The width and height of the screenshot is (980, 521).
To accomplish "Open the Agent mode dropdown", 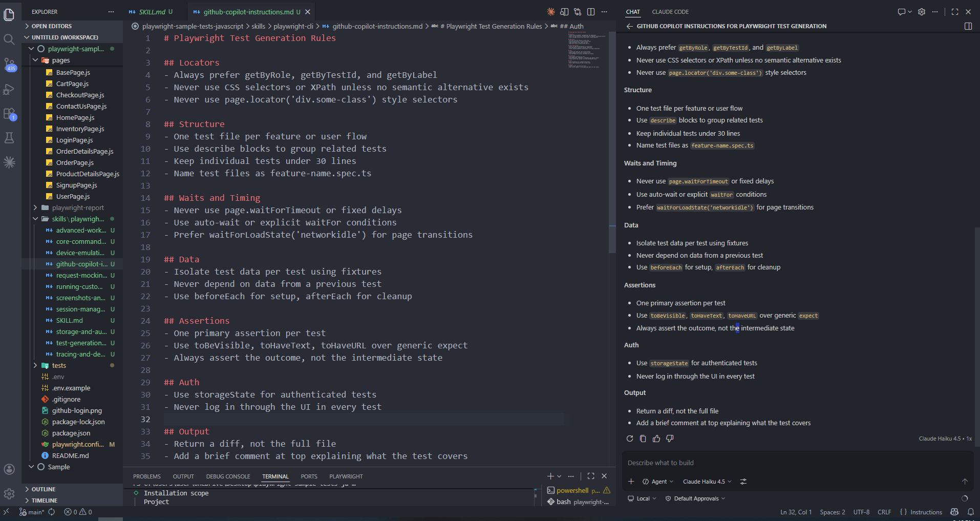I will 658,482.
